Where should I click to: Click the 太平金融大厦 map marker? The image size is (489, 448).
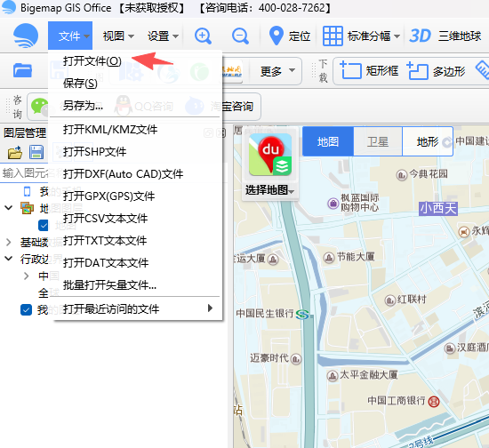333,375
